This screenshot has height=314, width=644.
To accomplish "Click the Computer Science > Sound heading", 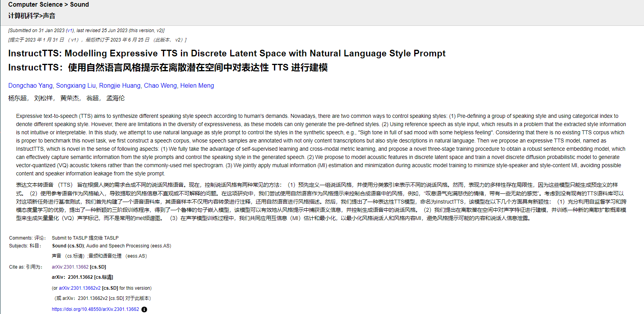I will point(49,5).
